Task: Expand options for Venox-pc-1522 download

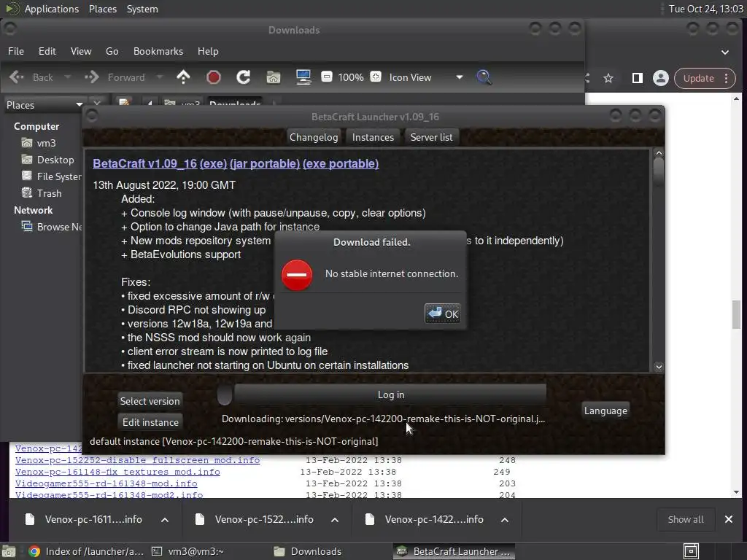Action: tap(335, 519)
